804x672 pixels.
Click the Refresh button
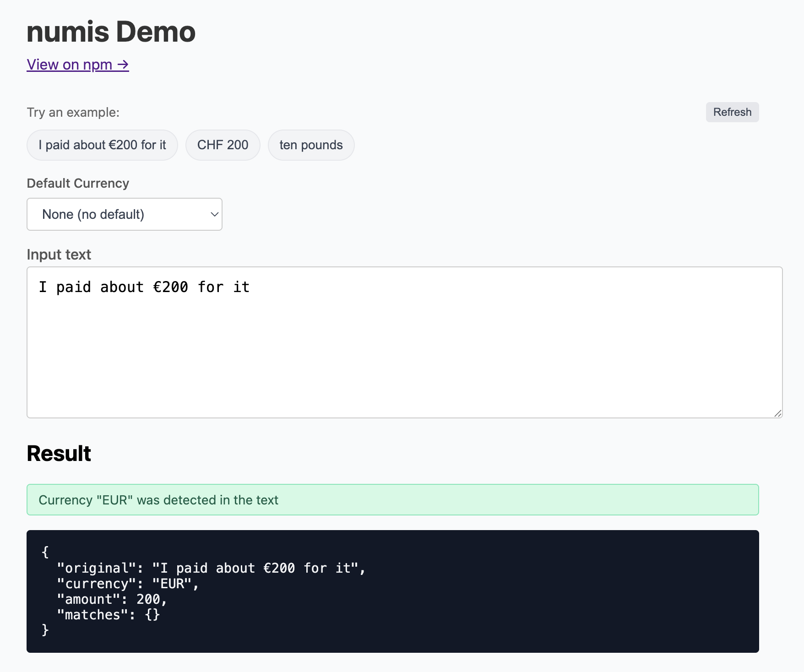point(732,112)
